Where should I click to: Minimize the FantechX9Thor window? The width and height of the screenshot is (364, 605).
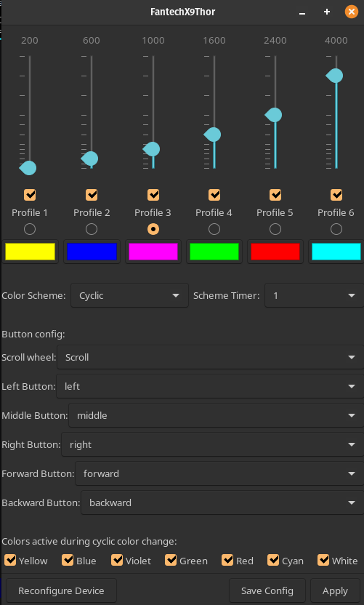tap(302, 12)
